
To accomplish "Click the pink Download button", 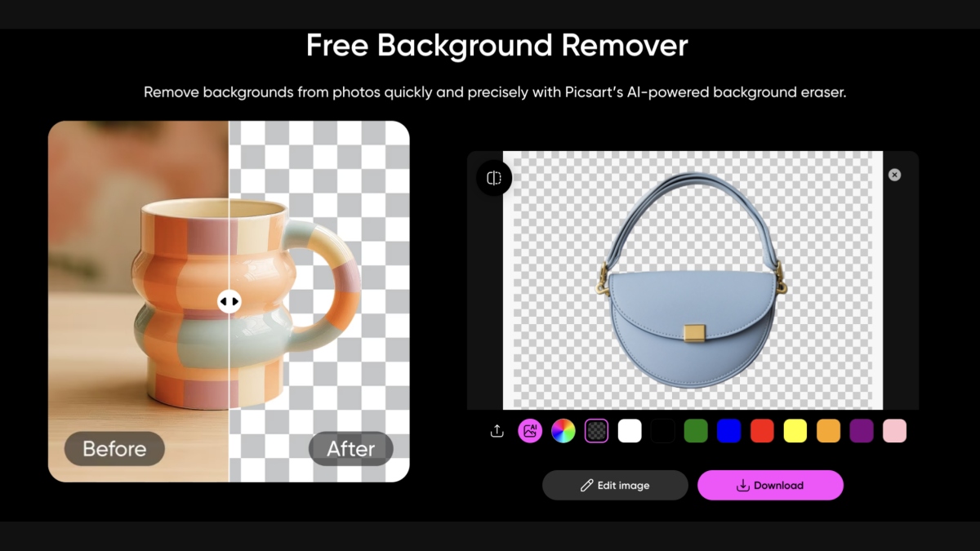I will [770, 485].
